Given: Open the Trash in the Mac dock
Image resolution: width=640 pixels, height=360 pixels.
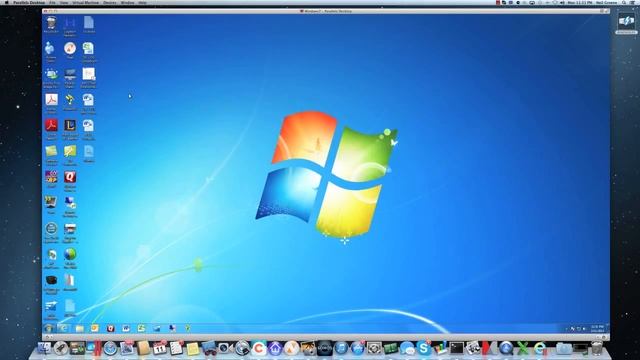Looking at the screenshot, I should click(597, 348).
